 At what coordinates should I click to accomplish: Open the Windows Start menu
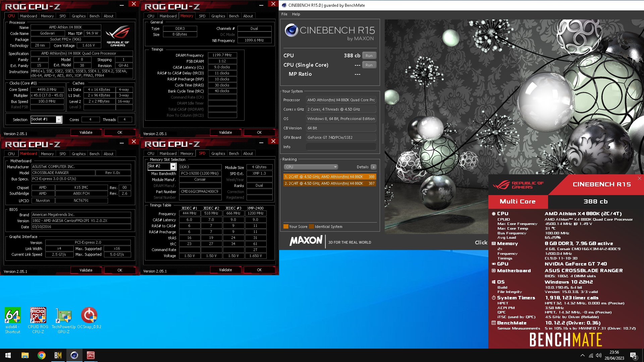tap(8, 355)
